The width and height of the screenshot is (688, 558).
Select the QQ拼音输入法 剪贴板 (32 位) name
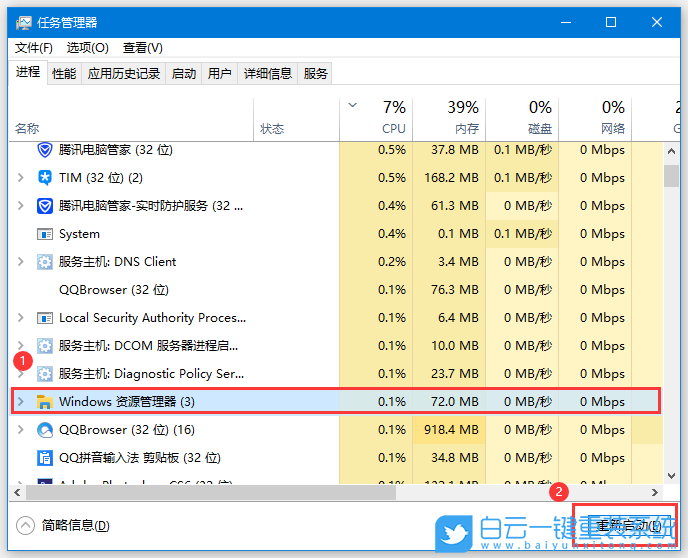(140, 458)
